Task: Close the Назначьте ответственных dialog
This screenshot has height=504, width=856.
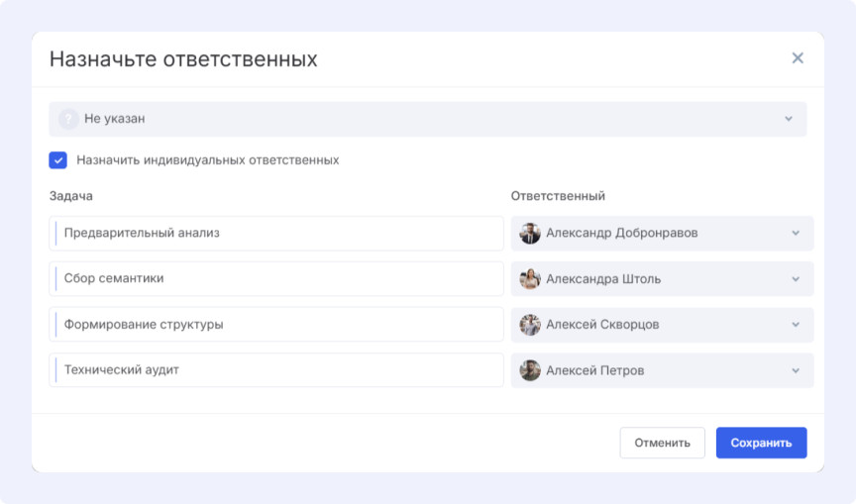Action: point(798,58)
